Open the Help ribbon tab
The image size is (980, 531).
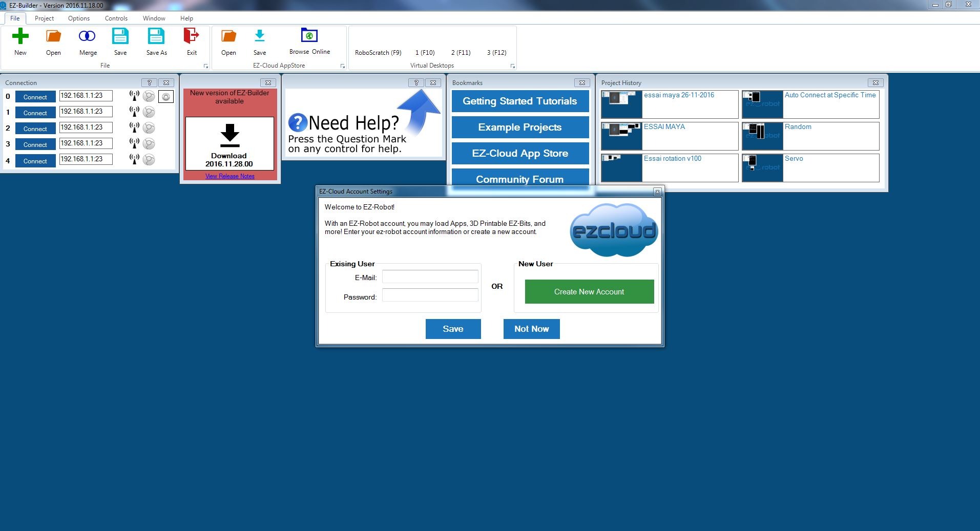coord(186,18)
